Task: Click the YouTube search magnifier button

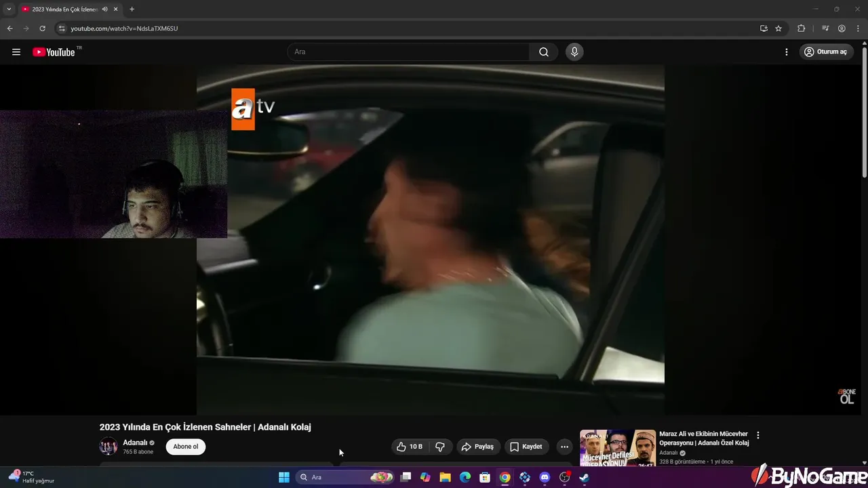Action: [x=544, y=52]
